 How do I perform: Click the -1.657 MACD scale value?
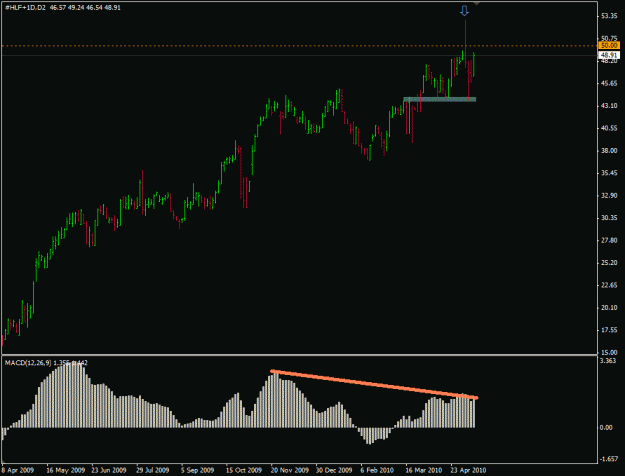pyautogui.click(x=609, y=459)
